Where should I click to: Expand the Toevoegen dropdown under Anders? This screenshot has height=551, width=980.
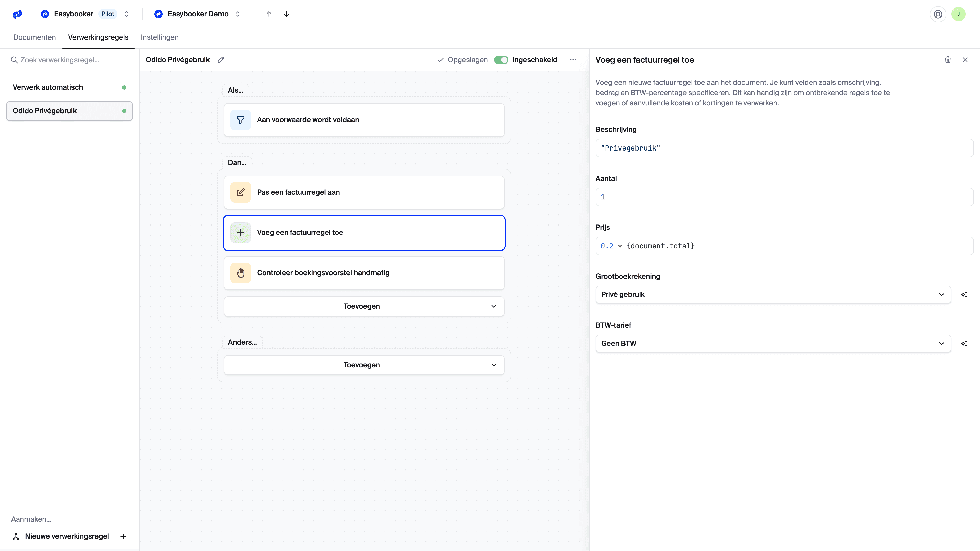[364, 365]
